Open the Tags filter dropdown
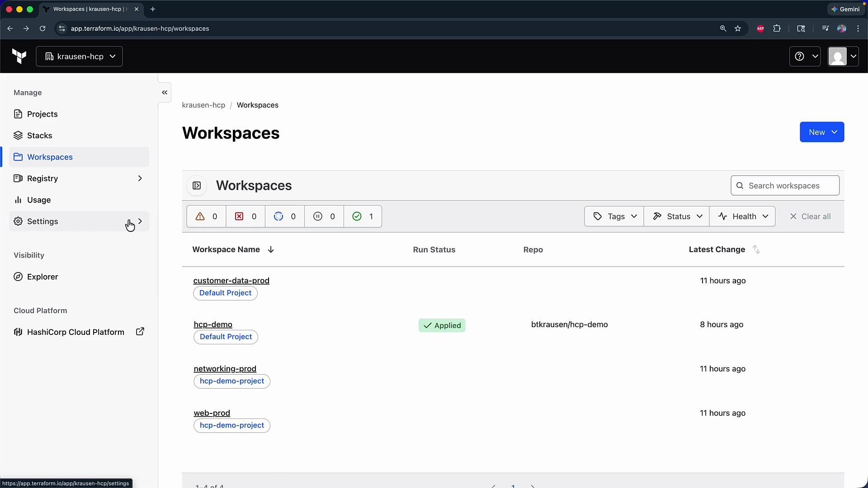 [614, 216]
